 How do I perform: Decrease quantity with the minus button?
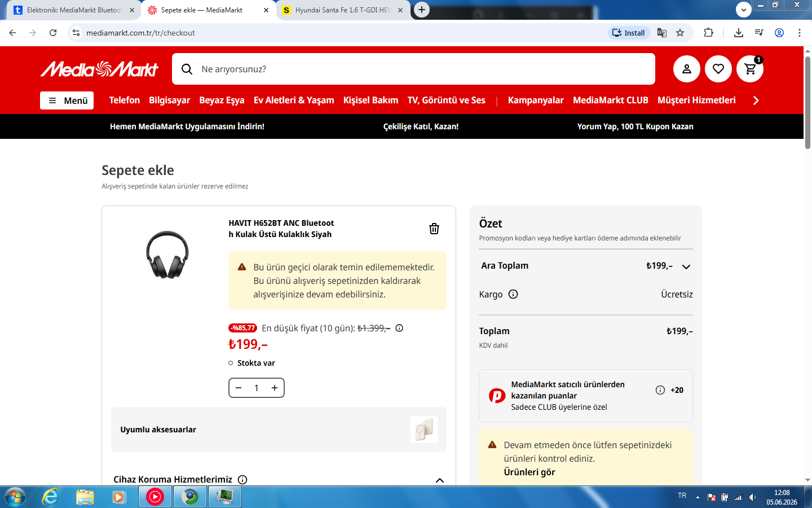pos(239,388)
